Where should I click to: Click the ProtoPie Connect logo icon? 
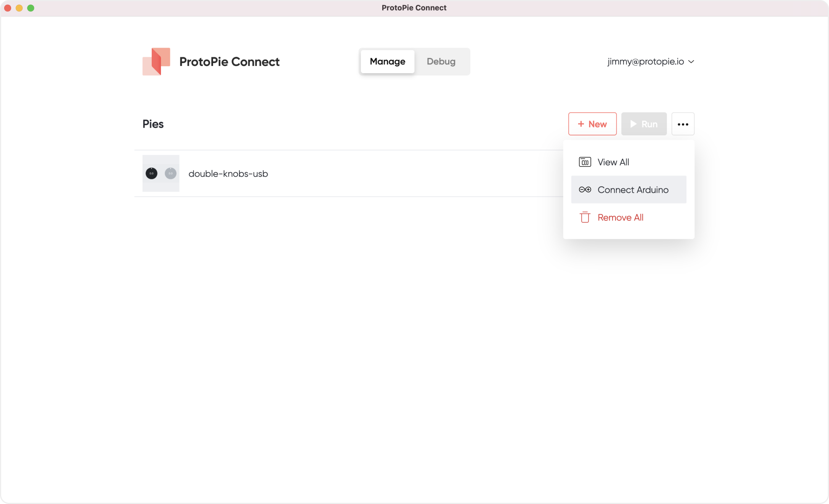[156, 61]
